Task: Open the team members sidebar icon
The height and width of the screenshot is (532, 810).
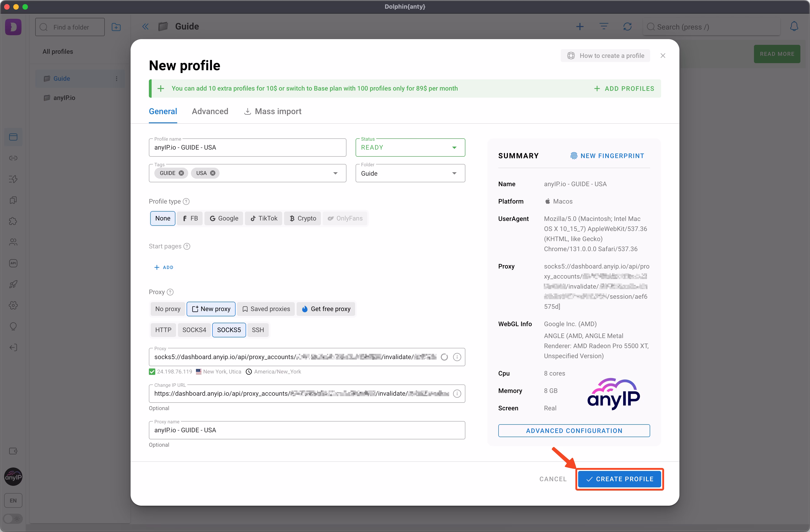Action: click(x=13, y=242)
